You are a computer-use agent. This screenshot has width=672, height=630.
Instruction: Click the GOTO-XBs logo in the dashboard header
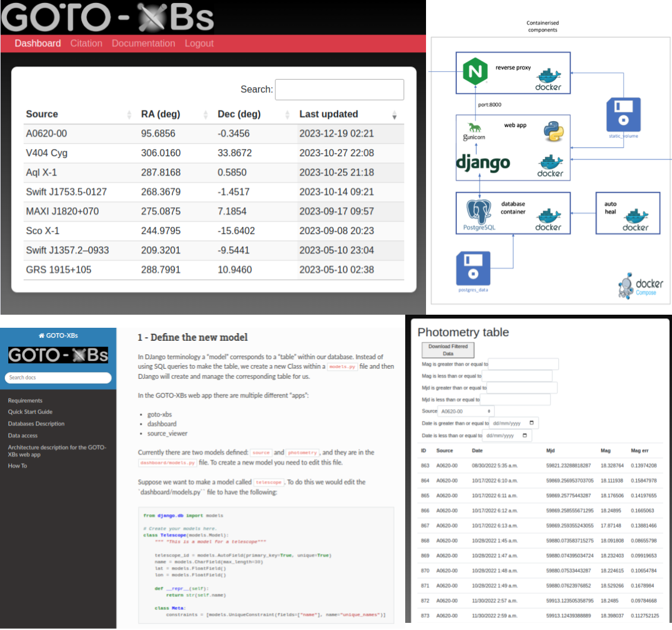108,17
